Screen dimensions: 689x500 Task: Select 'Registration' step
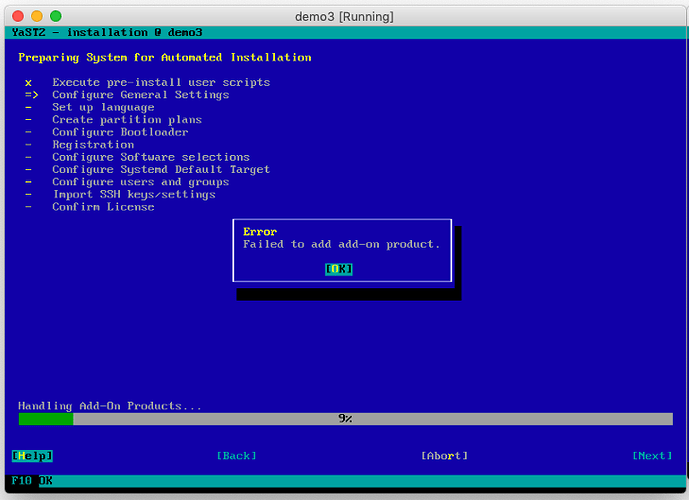pos(93,145)
